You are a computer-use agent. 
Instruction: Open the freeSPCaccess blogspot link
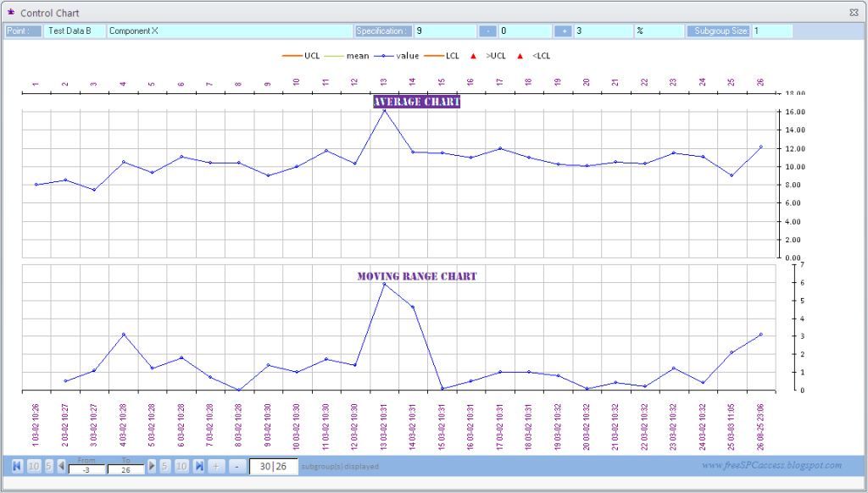[771, 465]
